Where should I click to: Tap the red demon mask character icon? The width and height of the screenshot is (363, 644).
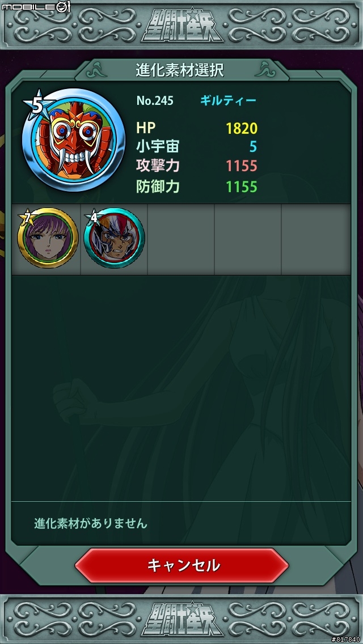(74, 139)
